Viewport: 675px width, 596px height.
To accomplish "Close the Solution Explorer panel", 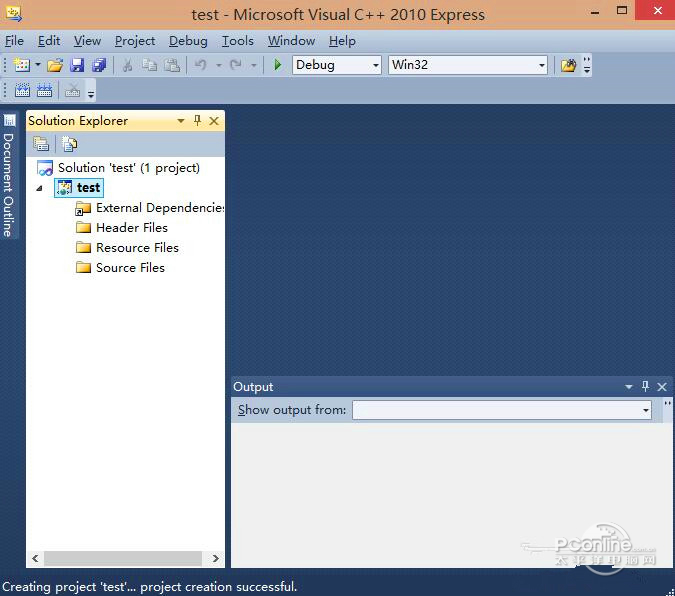I will click(214, 121).
